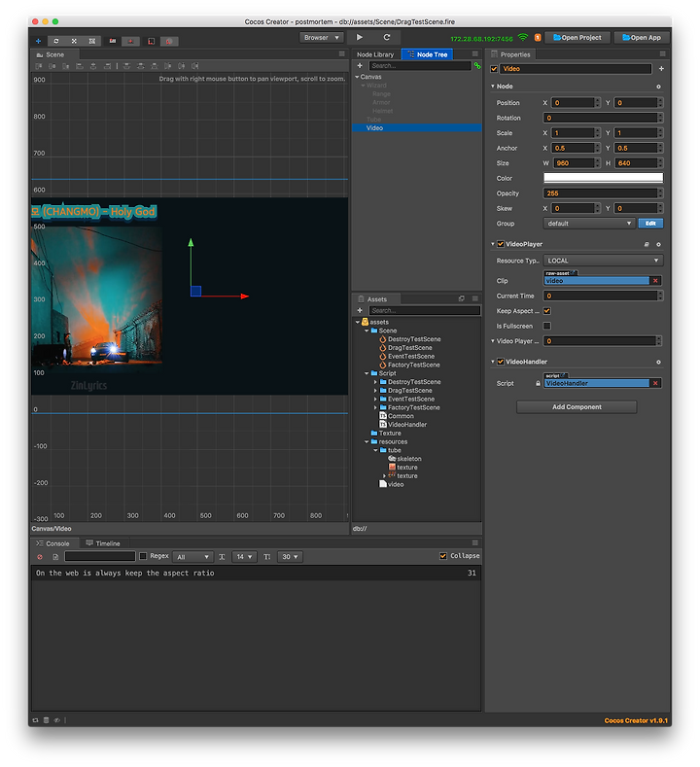Select the Scale transform tool
This screenshot has height=767, width=700.
click(x=74, y=41)
